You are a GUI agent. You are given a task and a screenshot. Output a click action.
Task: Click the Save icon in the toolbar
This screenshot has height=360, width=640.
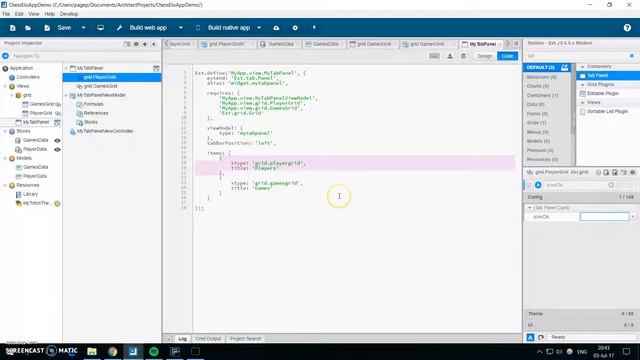click(47, 28)
